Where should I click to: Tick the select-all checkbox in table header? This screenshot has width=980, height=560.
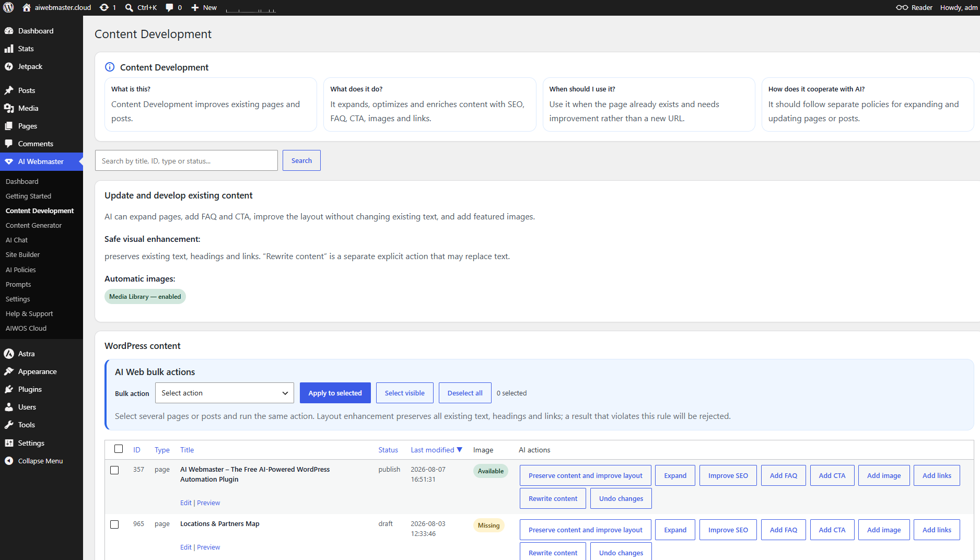[x=119, y=449]
